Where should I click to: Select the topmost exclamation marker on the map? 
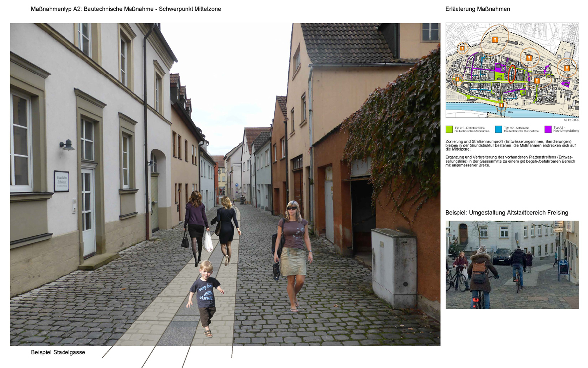(x=495, y=40)
